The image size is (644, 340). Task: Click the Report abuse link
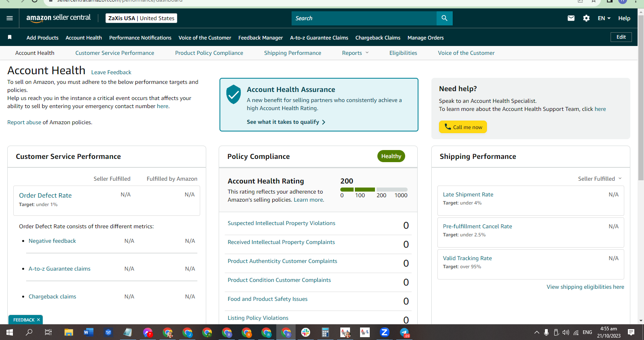(x=24, y=122)
